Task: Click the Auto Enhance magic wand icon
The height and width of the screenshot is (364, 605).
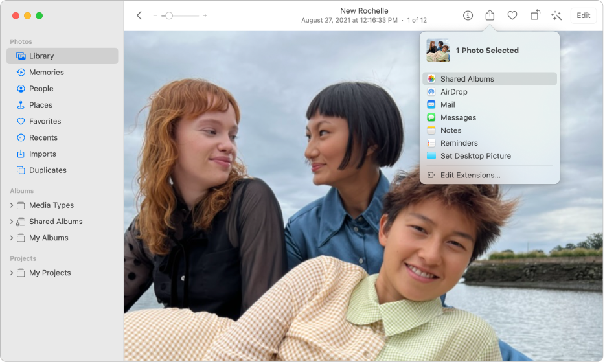Action: (556, 16)
